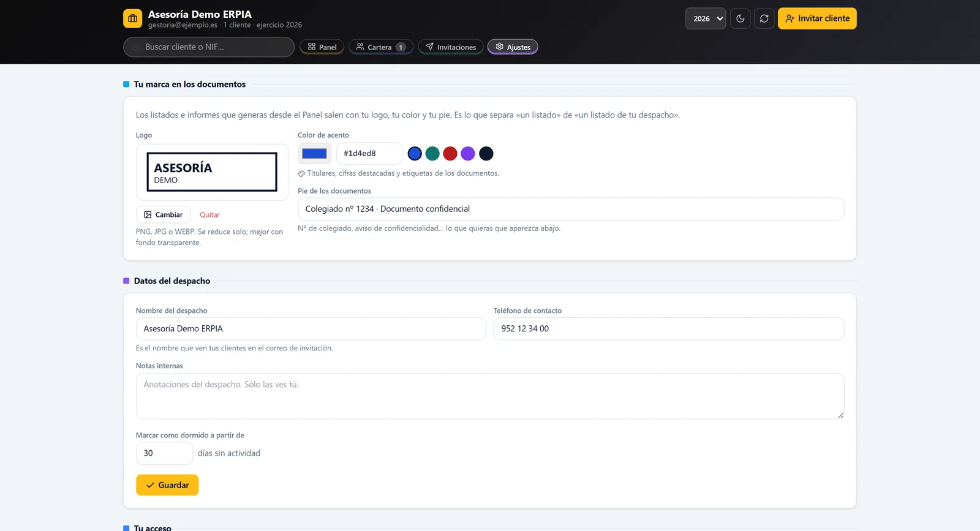The image size is (980, 531).
Task: Click the Asesoría Demo logo preview
Action: [x=212, y=172]
